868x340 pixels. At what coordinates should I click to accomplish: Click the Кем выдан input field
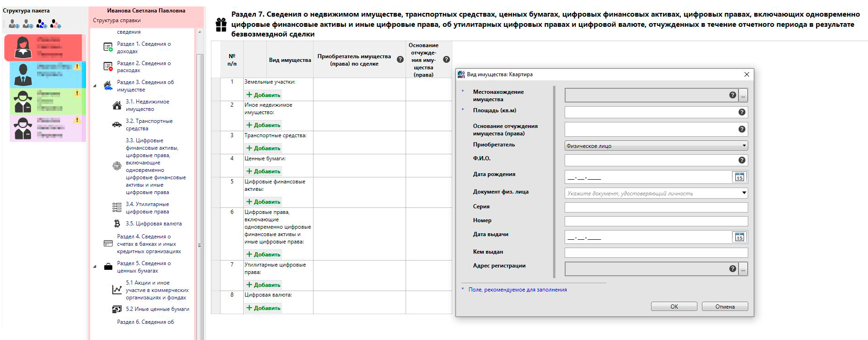coord(656,252)
